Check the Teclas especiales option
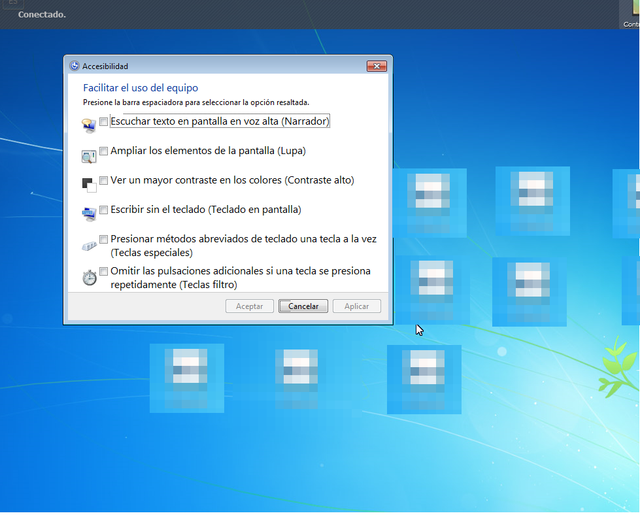Viewport: 640px width, 516px height. pos(104,239)
